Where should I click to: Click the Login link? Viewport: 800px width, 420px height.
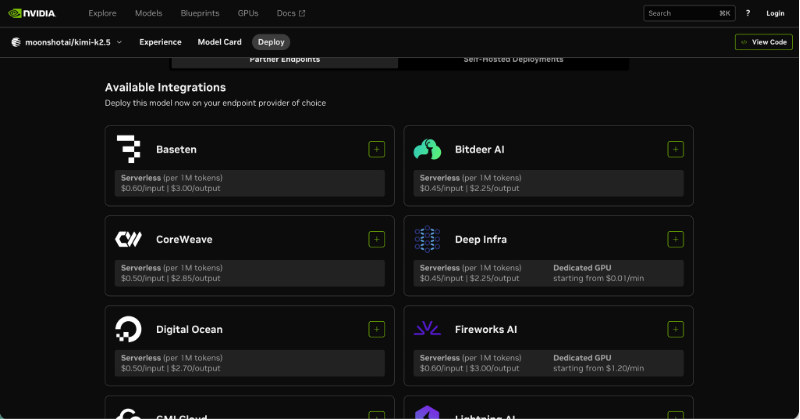tap(775, 13)
